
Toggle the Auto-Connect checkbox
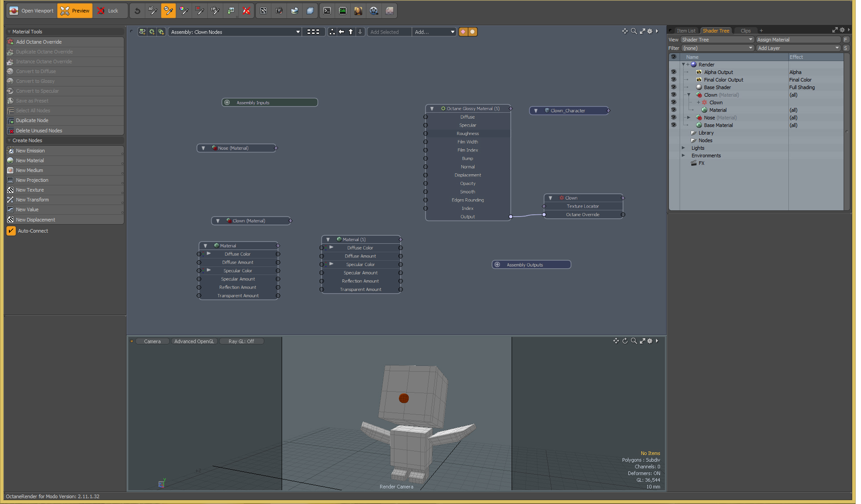11,231
